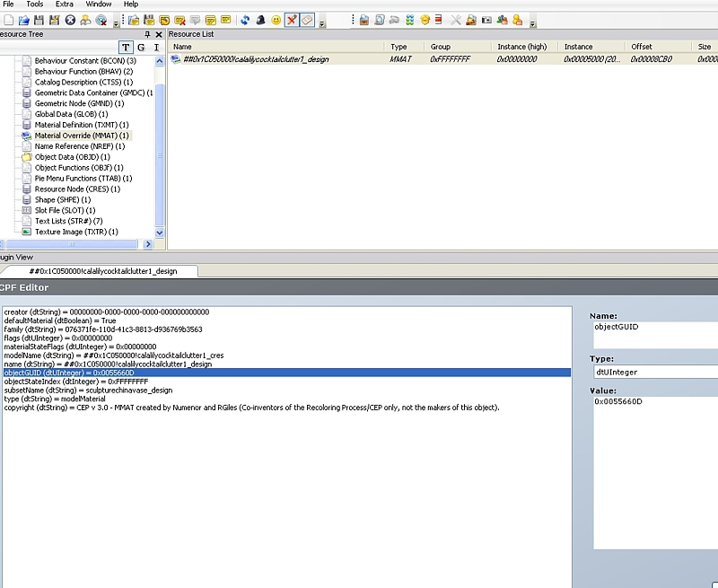The image size is (718, 588).
Task: Toggle the G (Group) tree view button
Action: (x=141, y=48)
